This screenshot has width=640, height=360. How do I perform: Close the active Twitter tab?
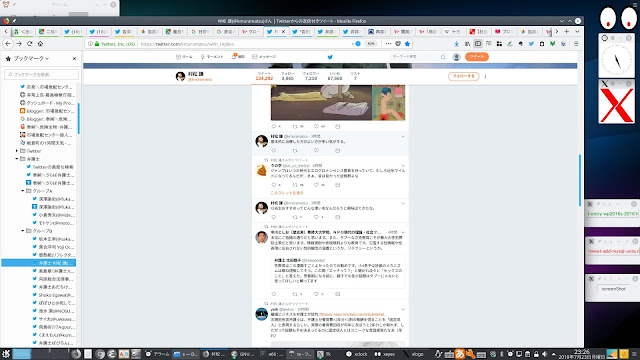click(x=283, y=31)
